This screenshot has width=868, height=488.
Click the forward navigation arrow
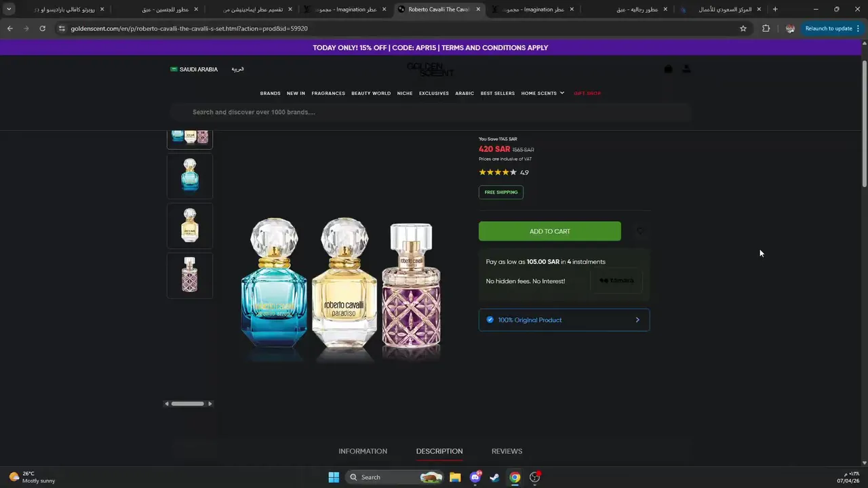(x=26, y=28)
